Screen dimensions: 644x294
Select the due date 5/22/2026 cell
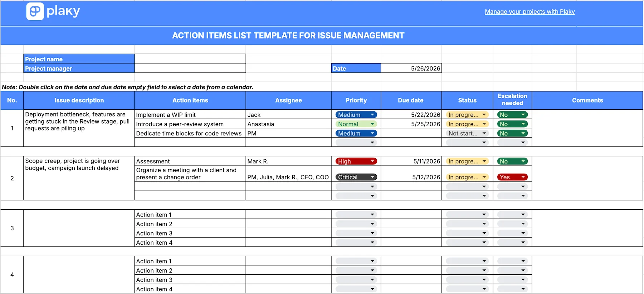[x=411, y=115]
